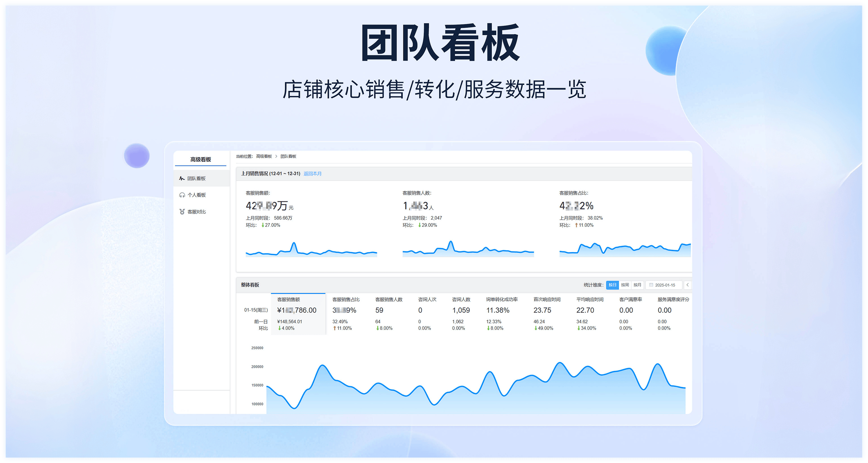
Task: Click the 前一日 row label
Action: tap(261, 322)
